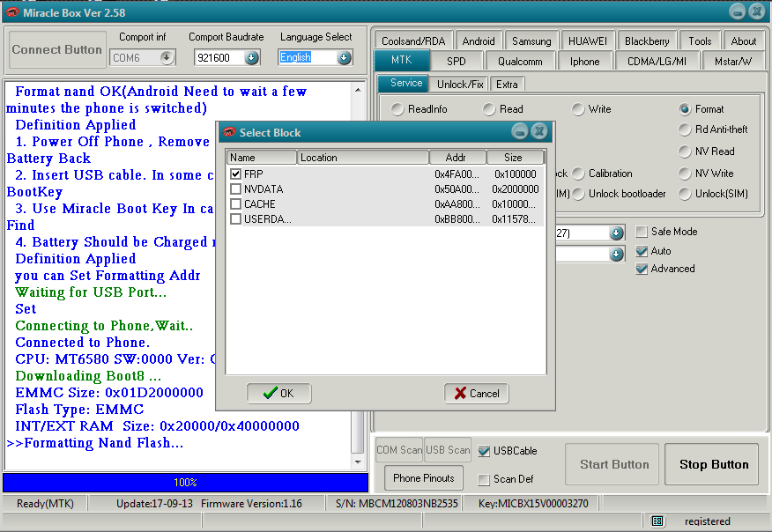772x532 pixels.
Task: Switch to the HUAWEI tab
Action: pos(587,41)
